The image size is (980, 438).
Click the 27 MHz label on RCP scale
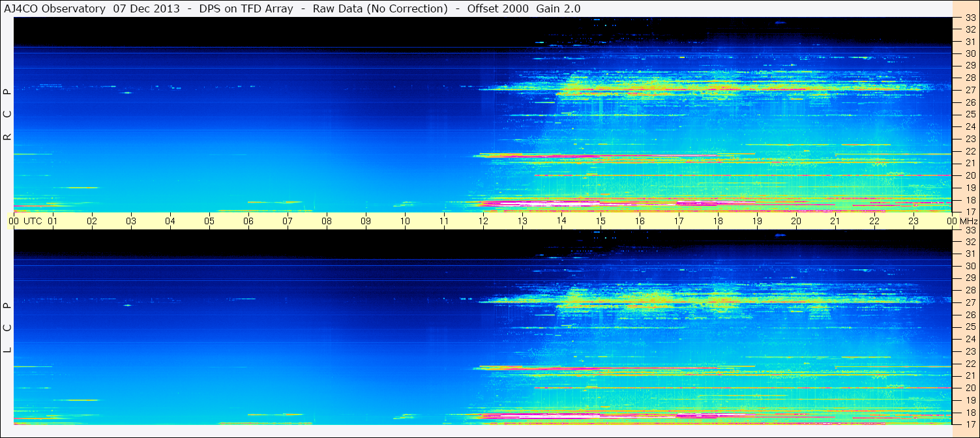[x=970, y=90]
